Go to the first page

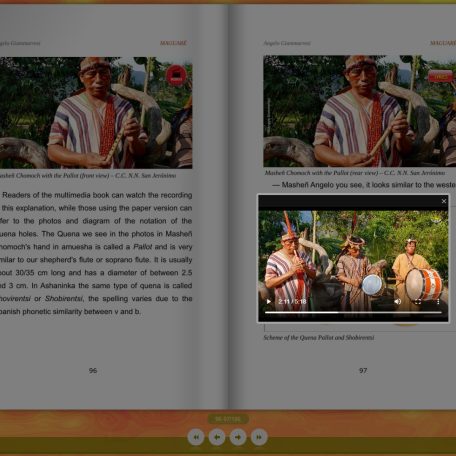(196, 437)
